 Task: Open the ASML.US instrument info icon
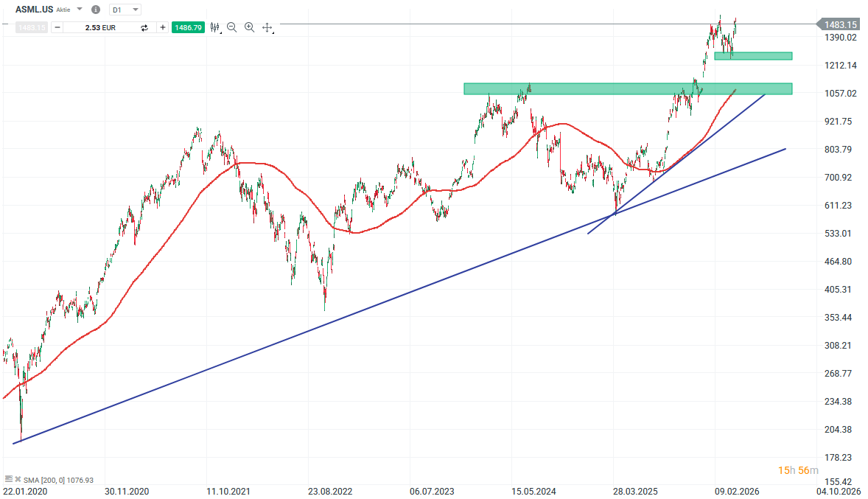[96, 10]
